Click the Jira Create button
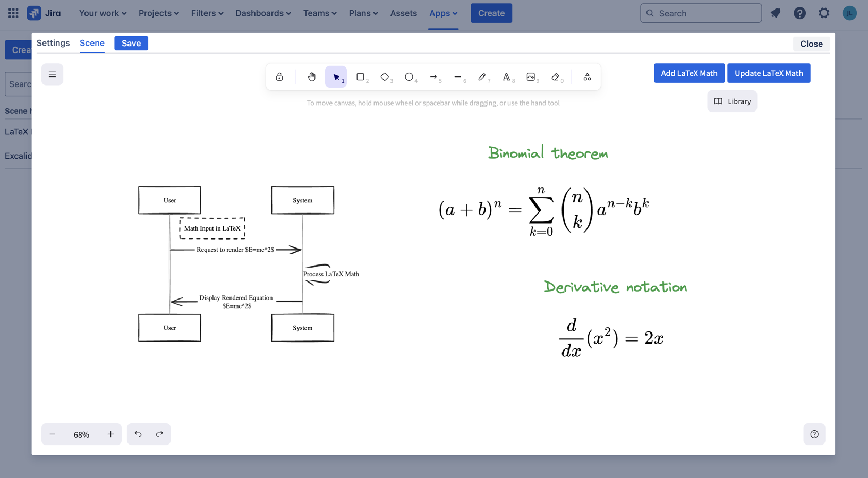868x478 pixels. (491, 13)
